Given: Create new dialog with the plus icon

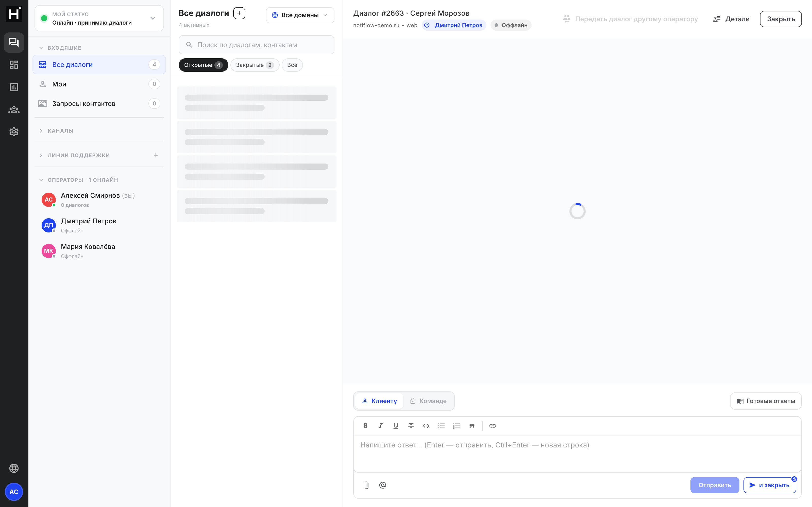Looking at the screenshot, I should (239, 13).
